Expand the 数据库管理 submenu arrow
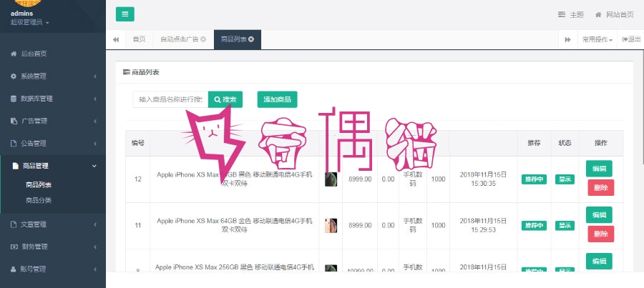The height and width of the screenshot is (288, 644). (x=95, y=99)
